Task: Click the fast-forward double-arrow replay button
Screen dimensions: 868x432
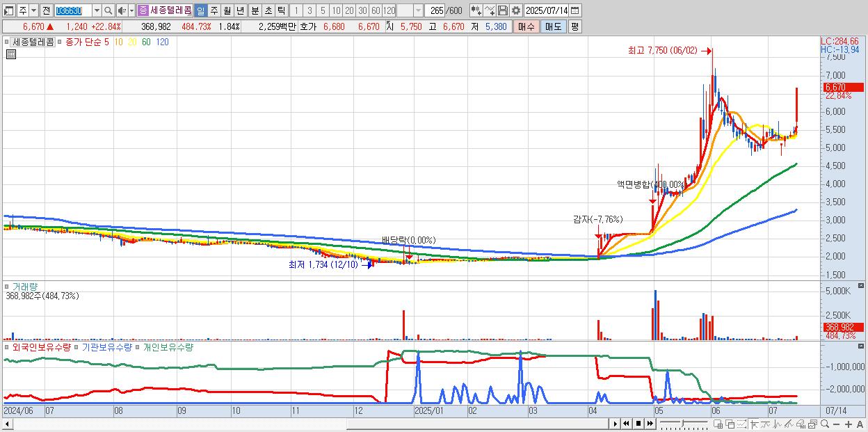Action: (650, 423)
